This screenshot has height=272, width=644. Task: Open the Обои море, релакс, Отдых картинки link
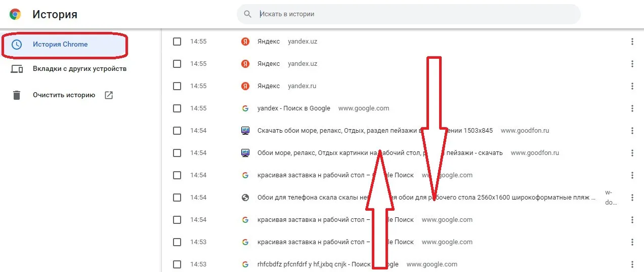click(x=380, y=153)
